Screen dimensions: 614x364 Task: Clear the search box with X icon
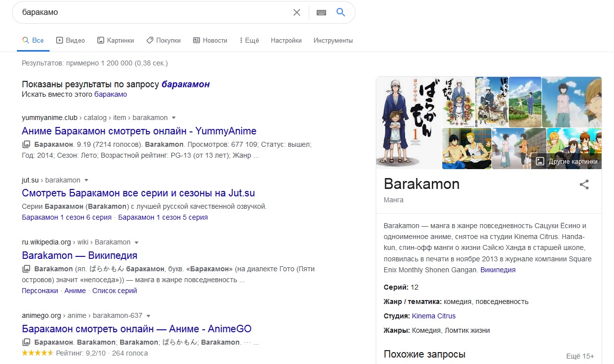297,12
